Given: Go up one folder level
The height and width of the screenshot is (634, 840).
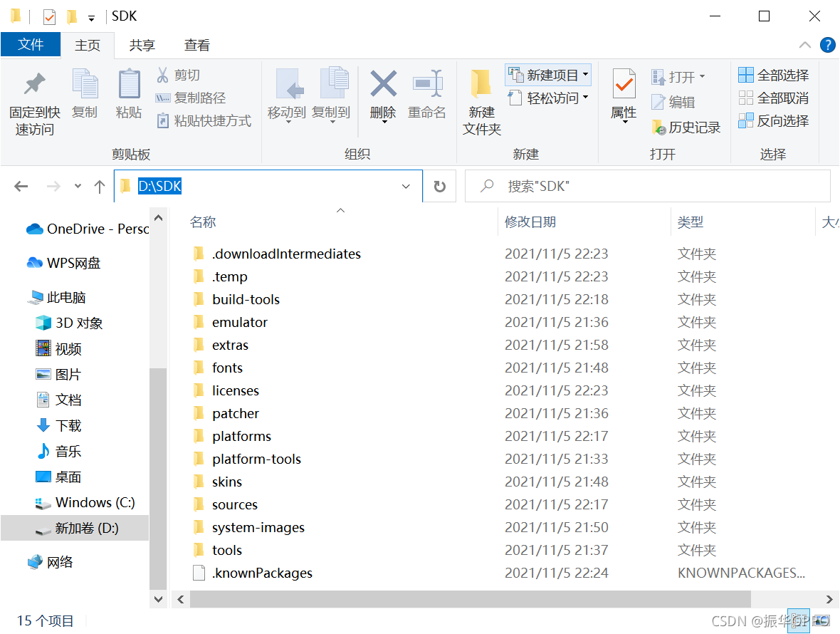Looking at the screenshot, I should 100,187.
